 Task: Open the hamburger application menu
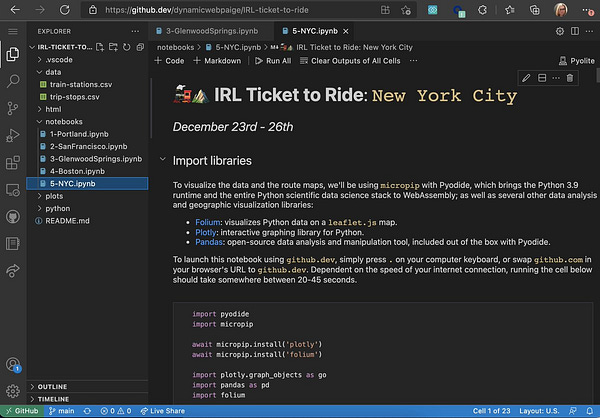pos(13,31)
